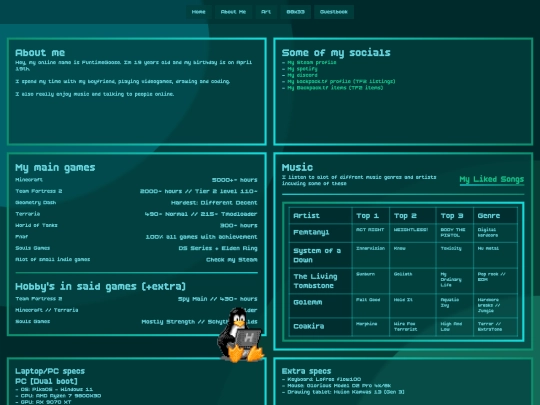Click the Tux penguin with laptop image
Screen dimensions: 540x405
[x=240, y=335]
